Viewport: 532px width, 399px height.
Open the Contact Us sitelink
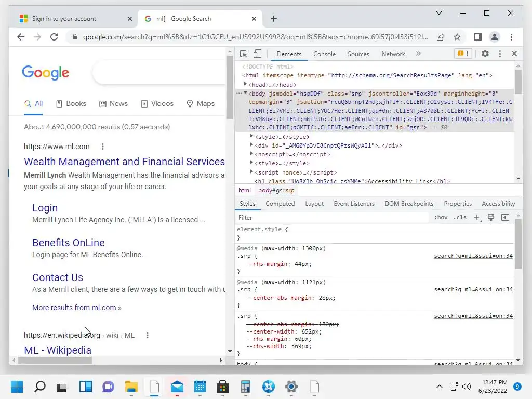(x=57, y=277)
